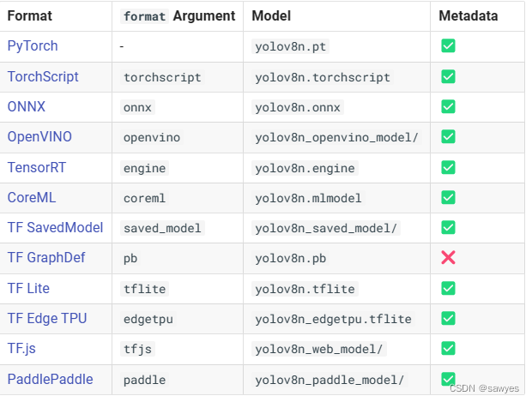Click the OpenVINO metadata green checkmark
Screen dimensions: 532x402
pyautogui.click(x=448, y=136)
